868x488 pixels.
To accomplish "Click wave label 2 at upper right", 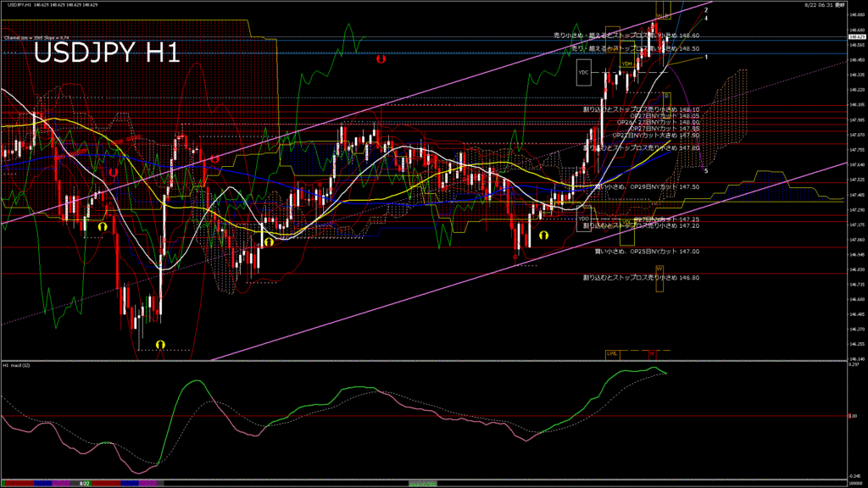I will [706, 10].
